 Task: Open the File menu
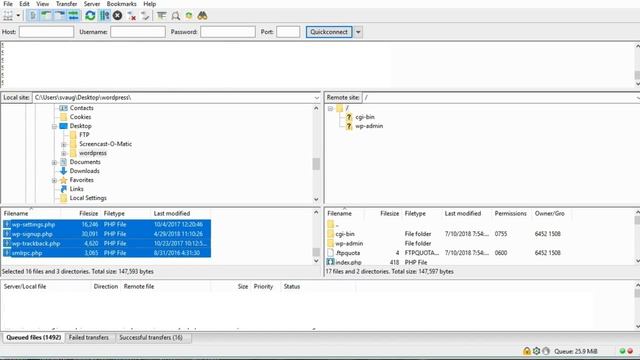[x=8, y=4]
